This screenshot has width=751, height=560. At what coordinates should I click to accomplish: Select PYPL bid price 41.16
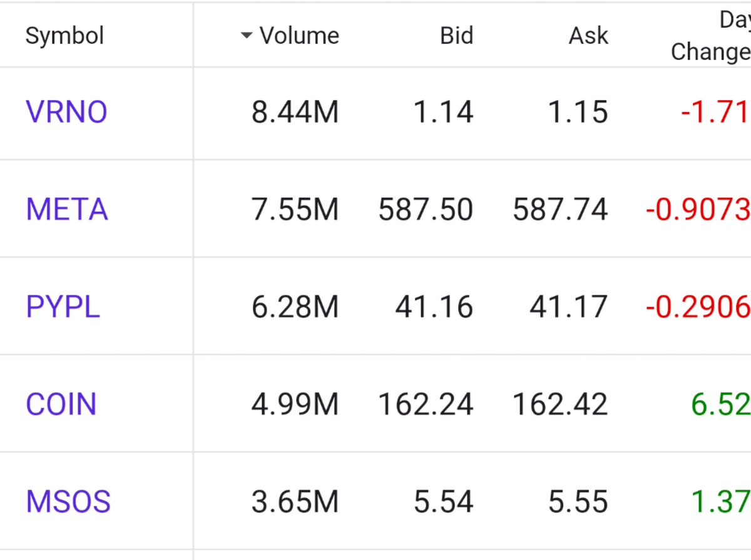(434, 307)
